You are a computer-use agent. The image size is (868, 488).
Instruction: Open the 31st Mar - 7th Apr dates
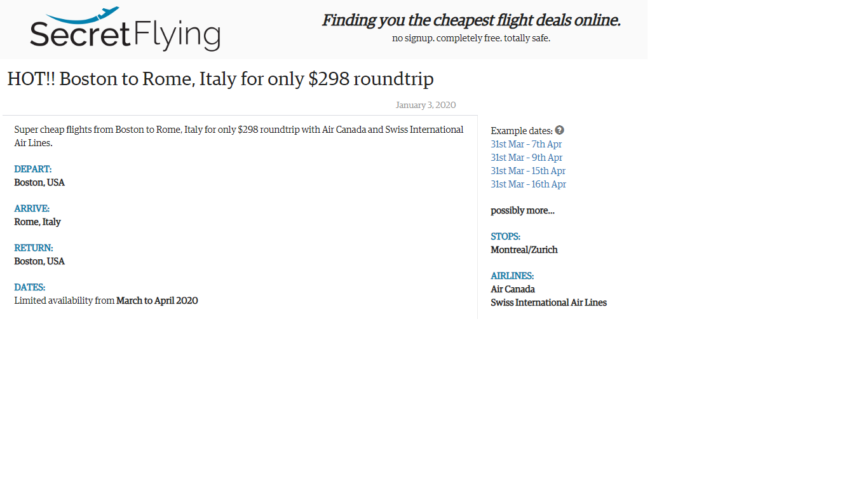pos(526,144)
